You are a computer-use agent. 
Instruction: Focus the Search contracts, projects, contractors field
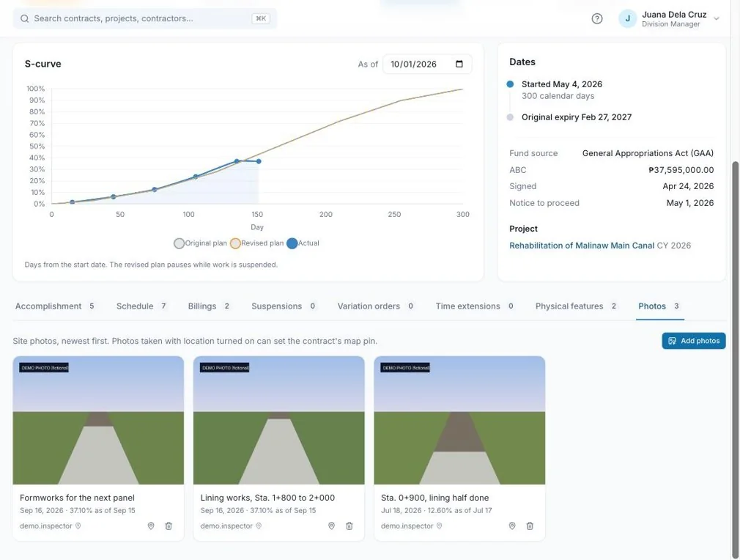[x=145, y=18]
